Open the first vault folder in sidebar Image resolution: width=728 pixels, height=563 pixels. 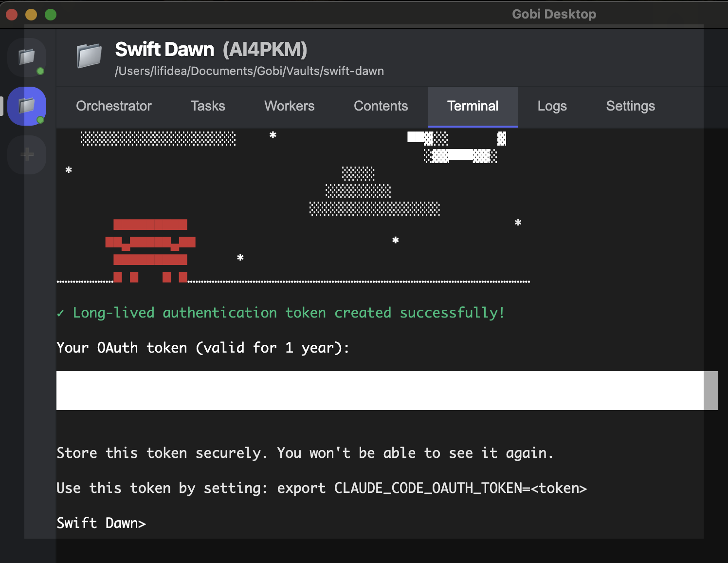click(x=27, y=57)
